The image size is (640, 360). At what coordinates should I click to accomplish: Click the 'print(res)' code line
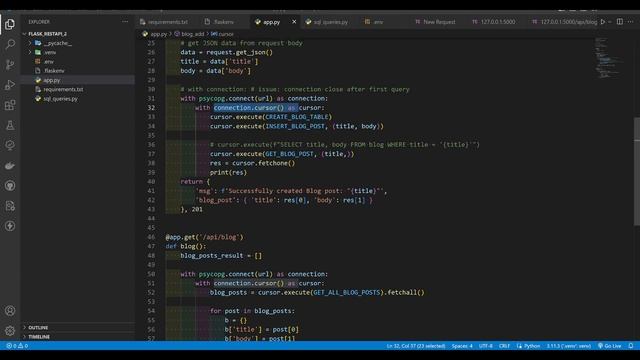pyautogui.click(x=228, y=172)
